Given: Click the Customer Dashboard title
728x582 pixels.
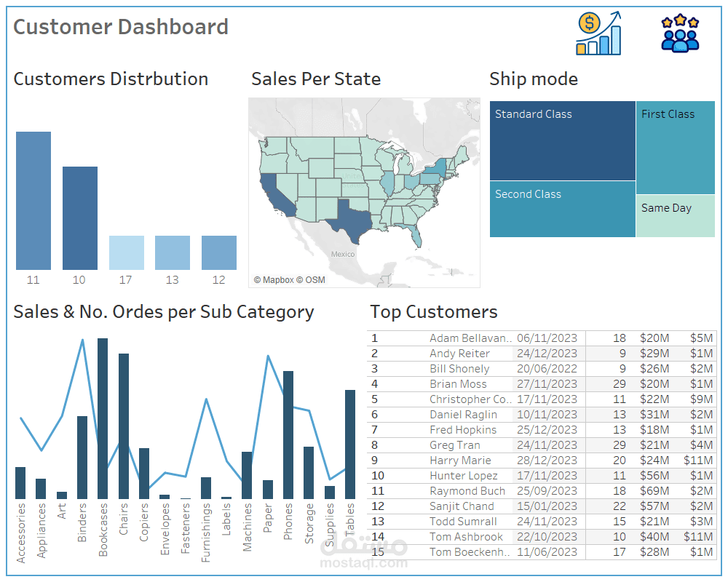Looking at the screenshot, I should pos(121,27).
